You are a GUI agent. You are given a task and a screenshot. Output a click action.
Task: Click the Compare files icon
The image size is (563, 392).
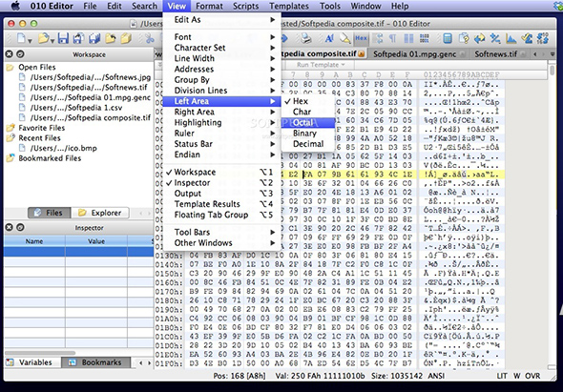(x=464, y=38)
